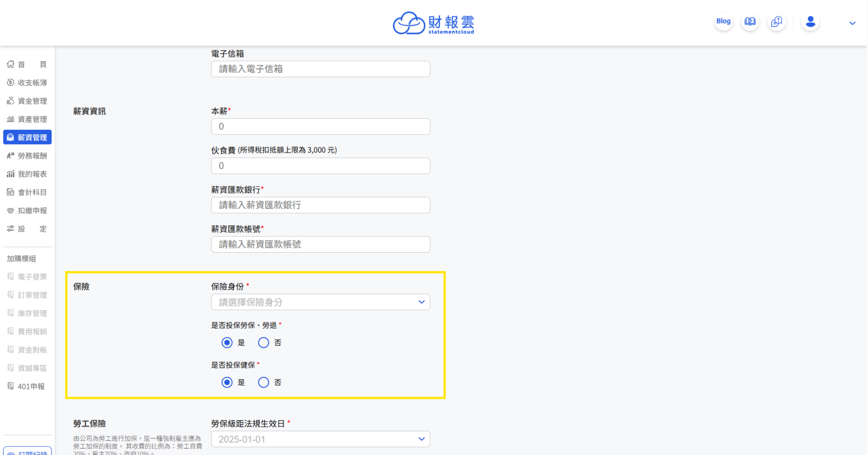Open 資金管理 in the sidebar
This screenshot has height=455, width=868.
tap(27, 101)
